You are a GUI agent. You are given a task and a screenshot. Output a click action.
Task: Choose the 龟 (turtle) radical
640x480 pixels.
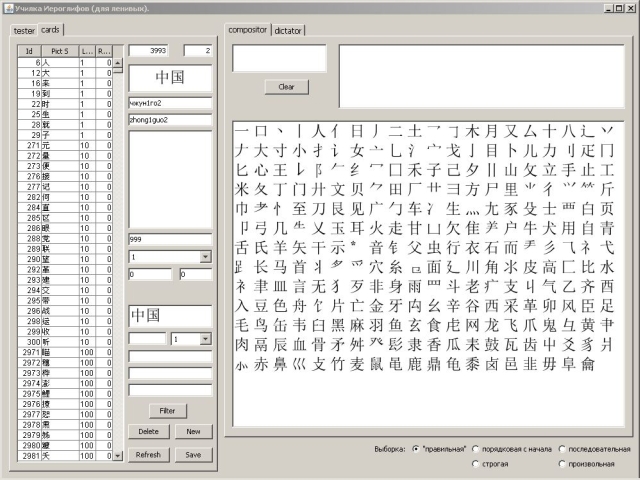tap(453, 364)
